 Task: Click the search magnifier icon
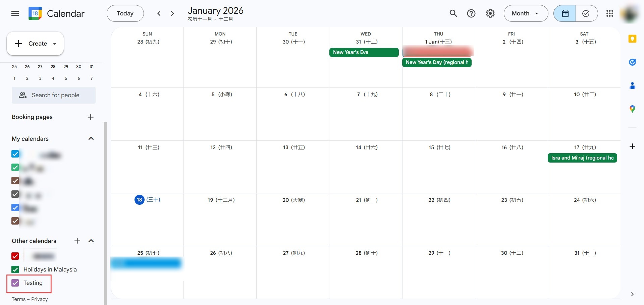coord(453,13)
